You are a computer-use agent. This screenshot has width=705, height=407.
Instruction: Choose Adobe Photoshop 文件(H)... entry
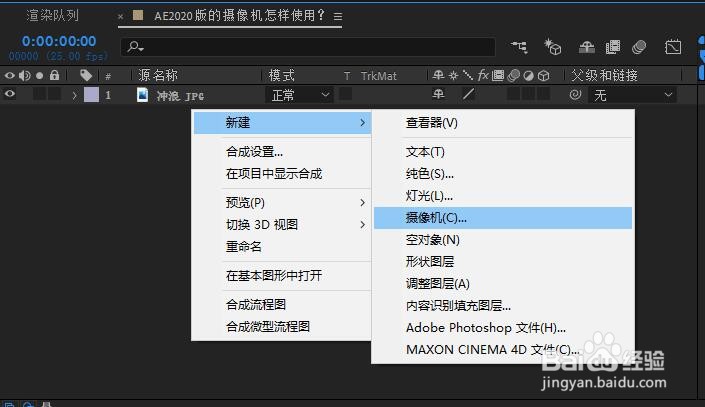503,328
